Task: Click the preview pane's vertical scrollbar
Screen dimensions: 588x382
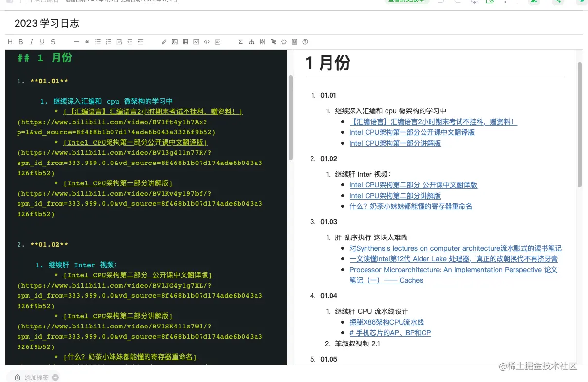Action: point(580,125)
